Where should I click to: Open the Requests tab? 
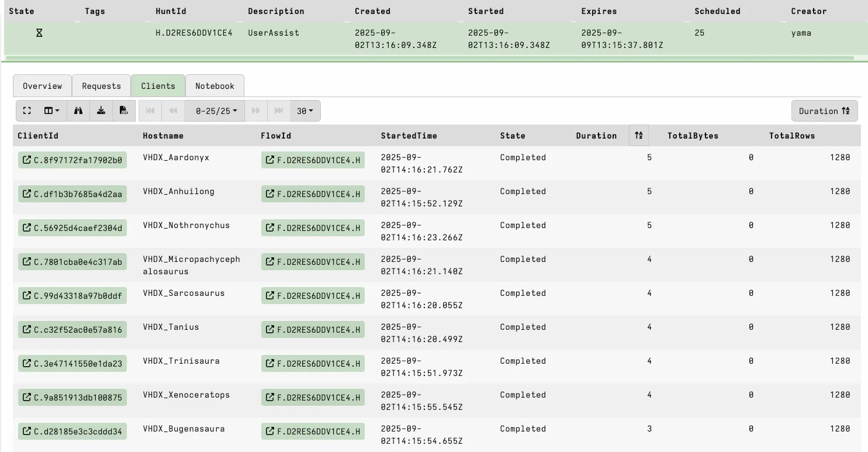click(101, 86)
